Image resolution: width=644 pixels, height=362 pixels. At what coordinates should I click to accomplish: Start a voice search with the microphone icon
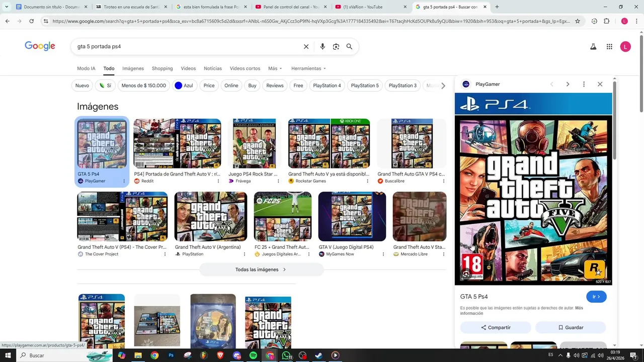pyautogui.click(x=323, y=47)
